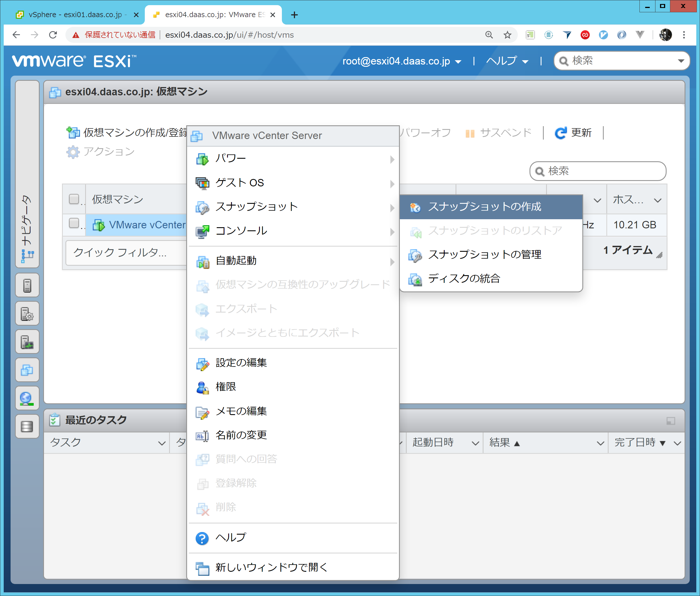Open the header search box dropdown arrow
Image resolution: width=700 pixels, height=596 pixels.
pyautogui.click(x=681, y=61)
